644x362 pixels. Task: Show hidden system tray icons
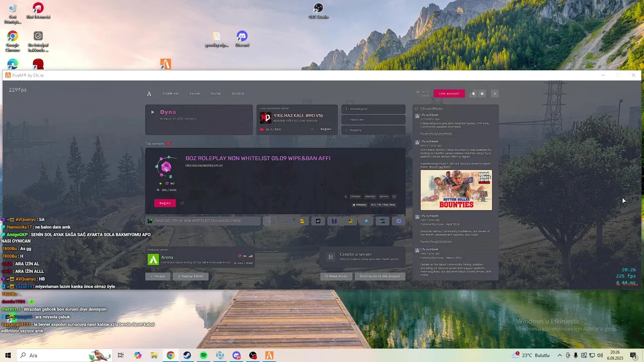[559, 355]
